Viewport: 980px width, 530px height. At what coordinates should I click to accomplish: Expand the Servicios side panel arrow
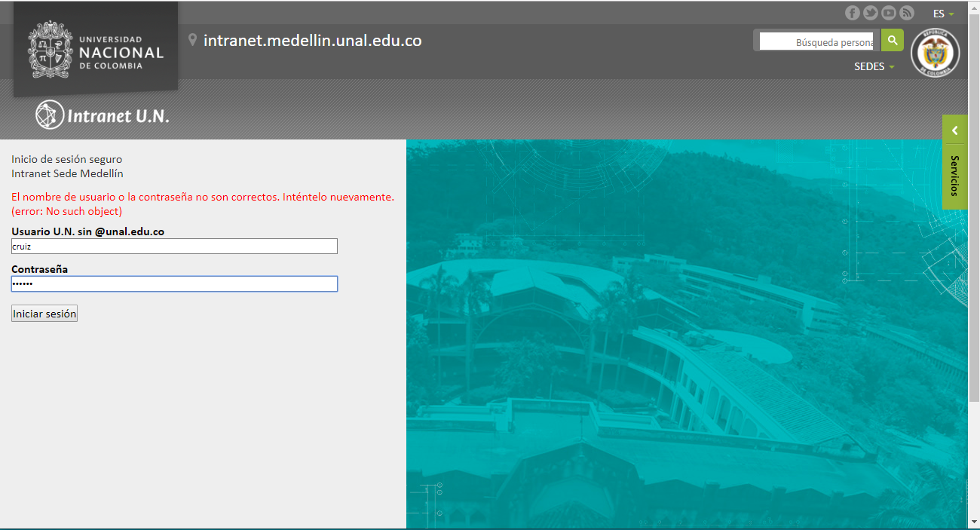pos(954,130)
